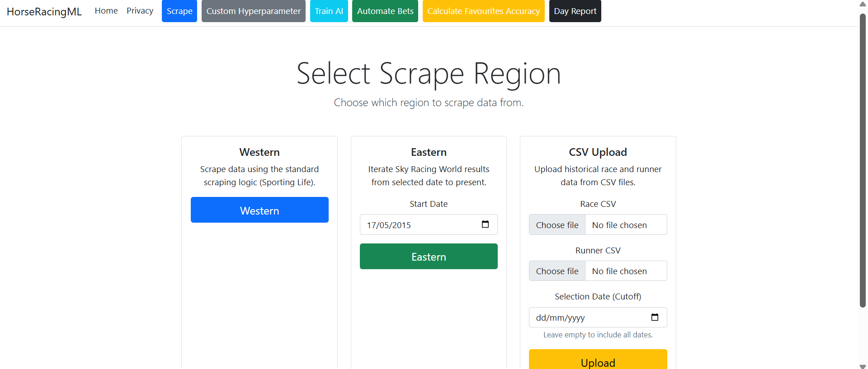The image size is (868, 369).
Task: Open the Automate Bets page
Action: pyautogui.click(x=385, y=11)
